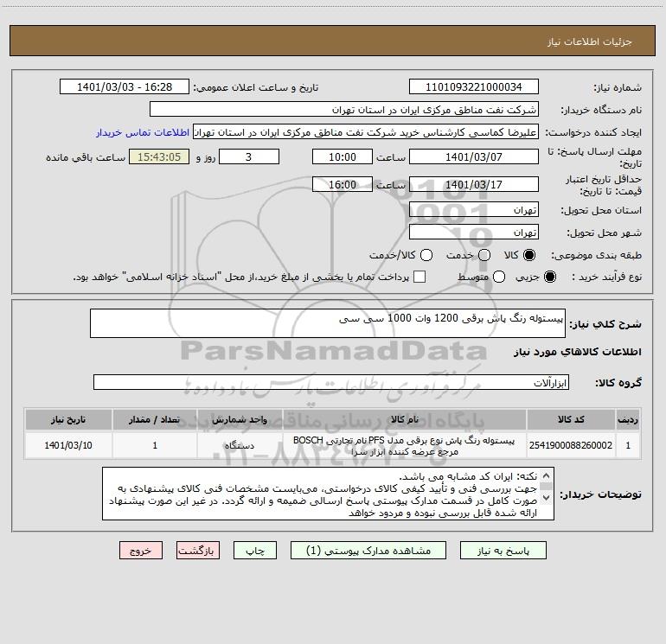Select the کالا radio button
This screenshot has width=666, height=644.
pos(529,255)
